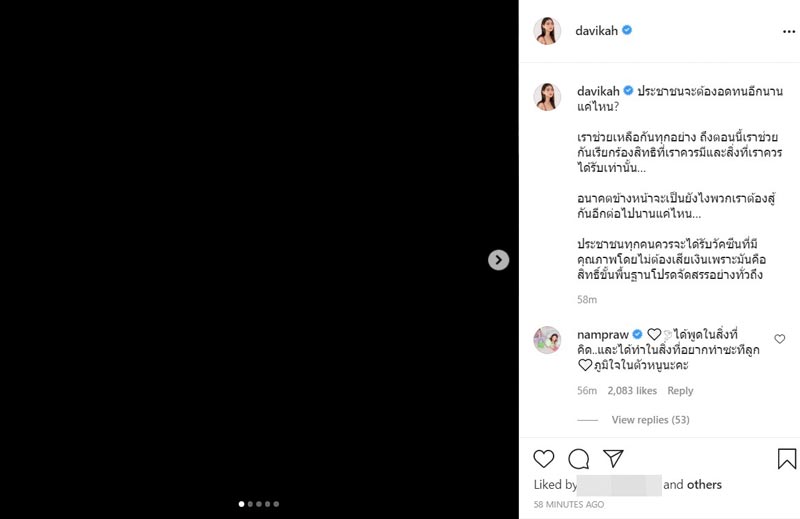The width and height of the screenshot is (800, 519).
Task: Open davikah username in header
Action: pos(597,31)
